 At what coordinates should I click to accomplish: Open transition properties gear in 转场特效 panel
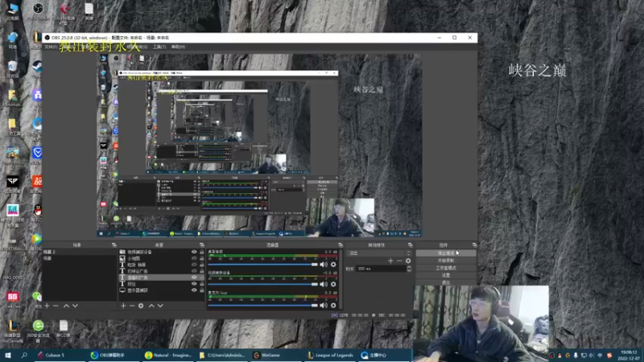(x=408, y=261)
